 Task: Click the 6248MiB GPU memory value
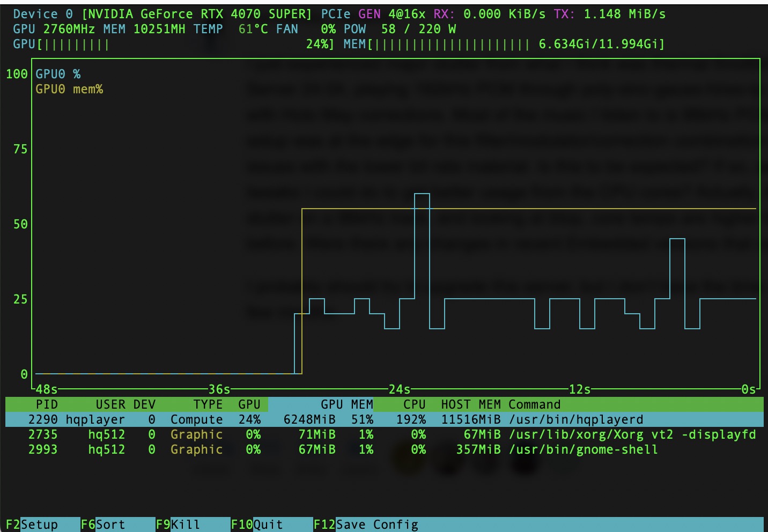(x=309, y=419)
